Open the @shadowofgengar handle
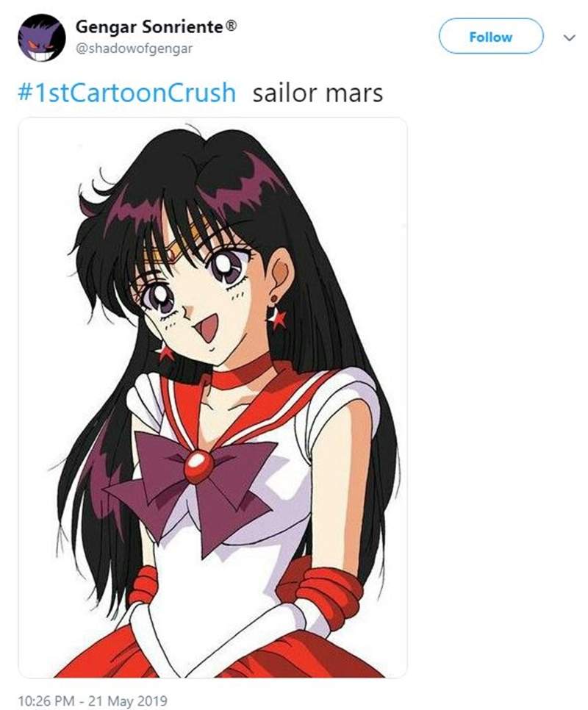Image resolution: width=588 pixels, height=710 pixels. tap(134, 49)
